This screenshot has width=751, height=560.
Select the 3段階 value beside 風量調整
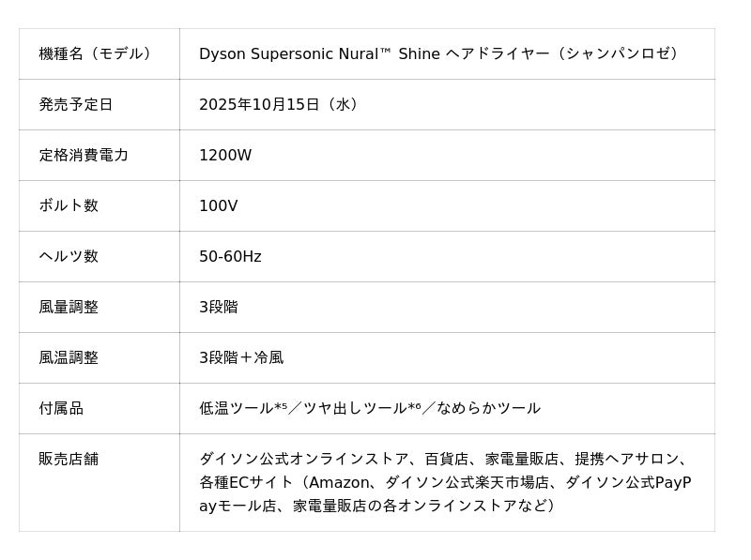tap(219, 307)
